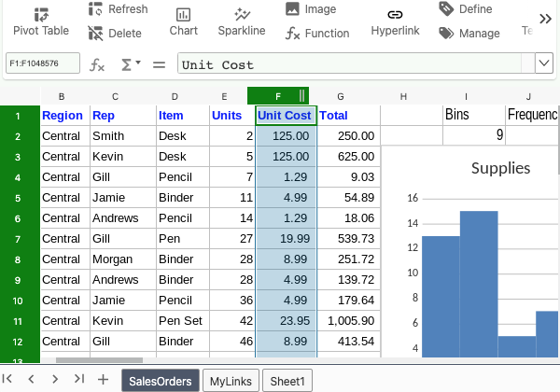Switch to the Sheet1 tab
The width and height of the screenshot is (560, 392).
pyautogui.click(x=287, y=381)
